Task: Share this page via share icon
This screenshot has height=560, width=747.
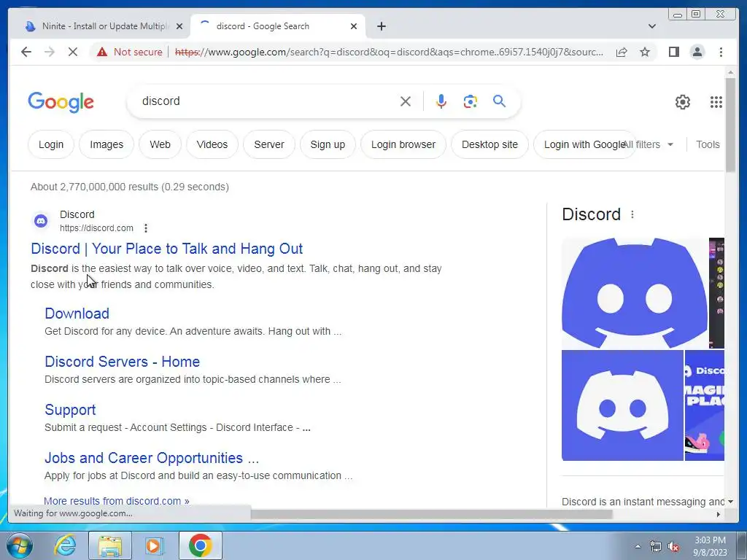Action: [622, 52]
